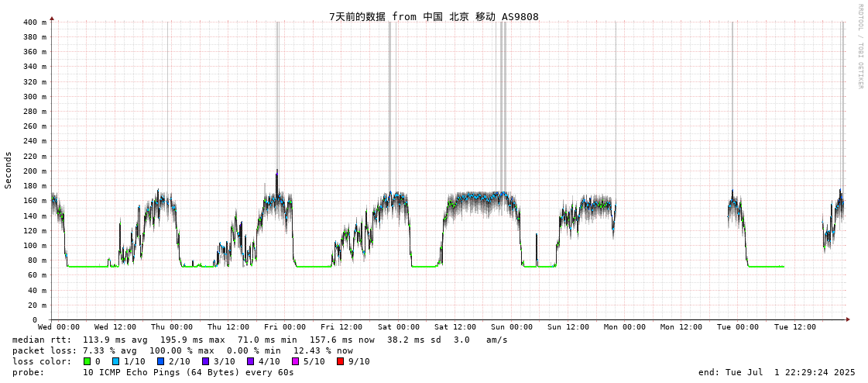Click the 'Sun 00:00' time axis label
This screenshot has width=868, height=383.
pyautogui.click(x=512, y=327)
